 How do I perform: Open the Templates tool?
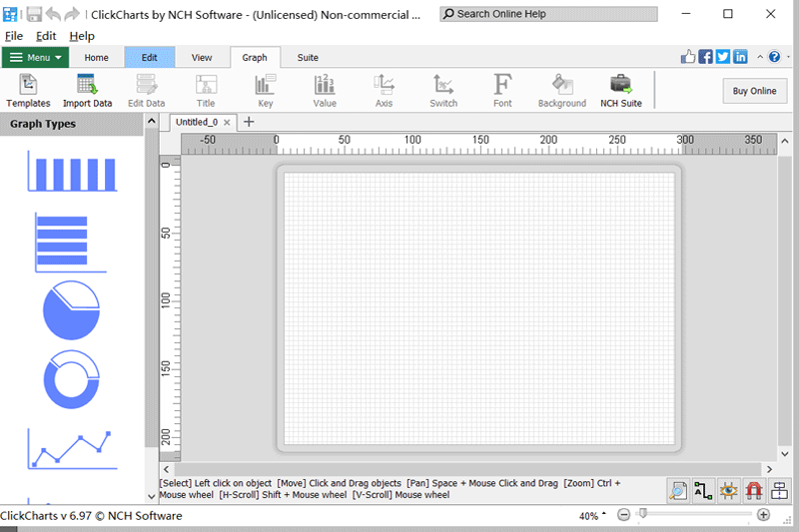pos(28,91)
